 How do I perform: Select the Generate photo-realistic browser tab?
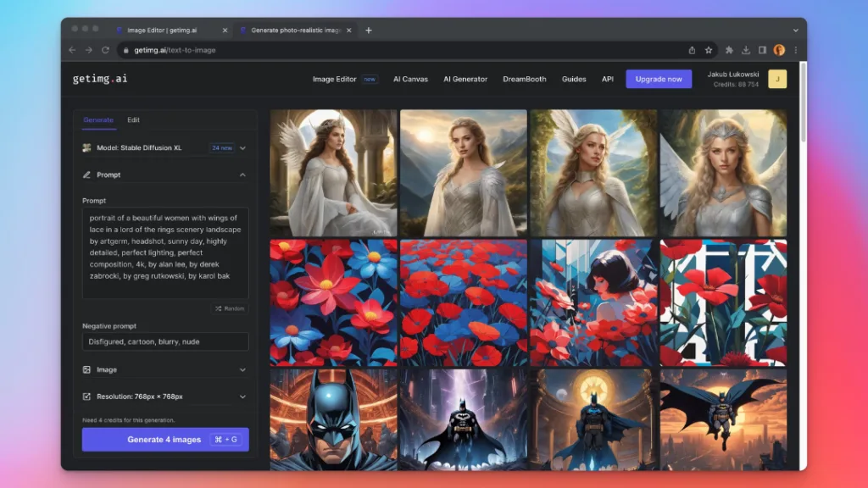[296, 30]
